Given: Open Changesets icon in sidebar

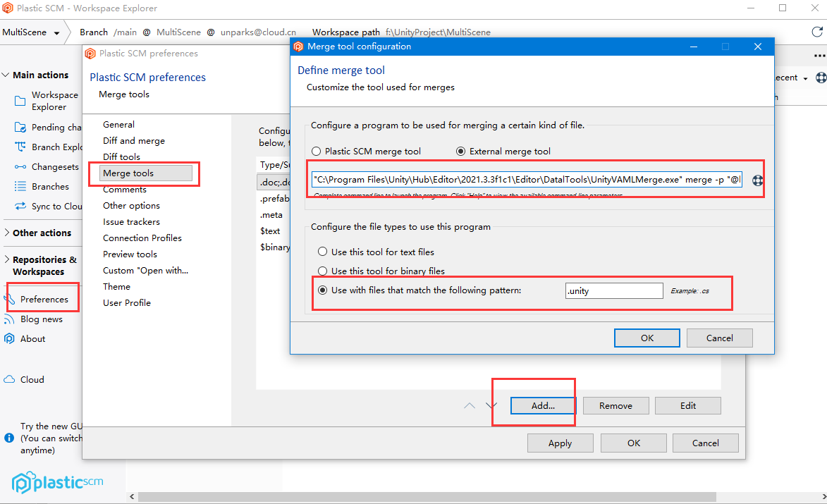Looking at the screenshot, I should pos(20,166).
